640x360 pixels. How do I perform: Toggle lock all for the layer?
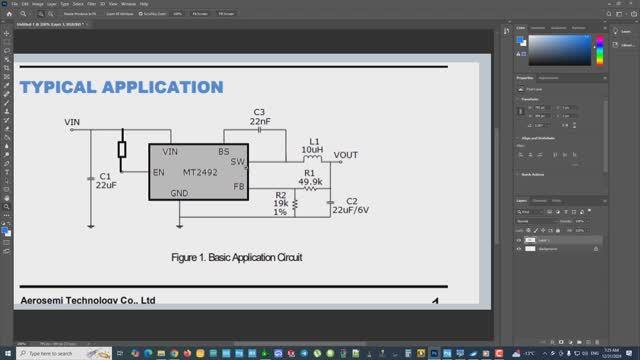tap(558, 231)
